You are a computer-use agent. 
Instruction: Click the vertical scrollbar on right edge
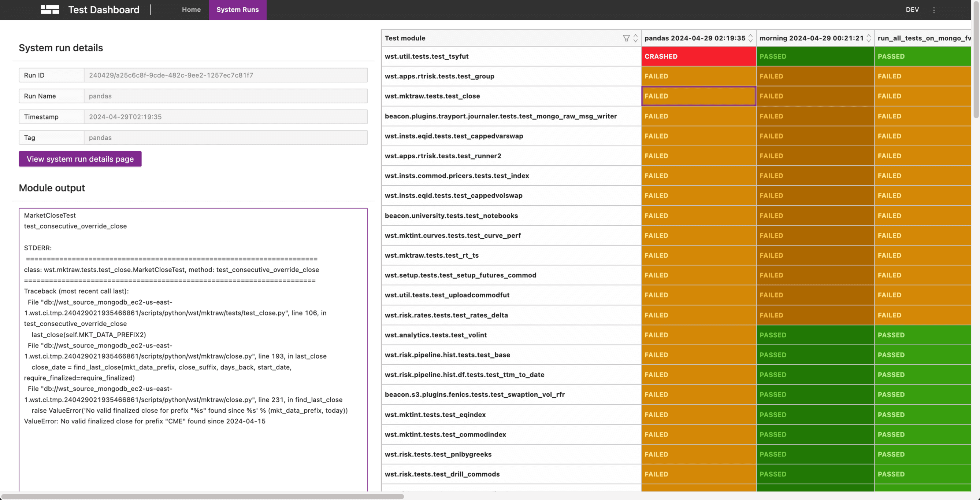(x=976, y=61)
